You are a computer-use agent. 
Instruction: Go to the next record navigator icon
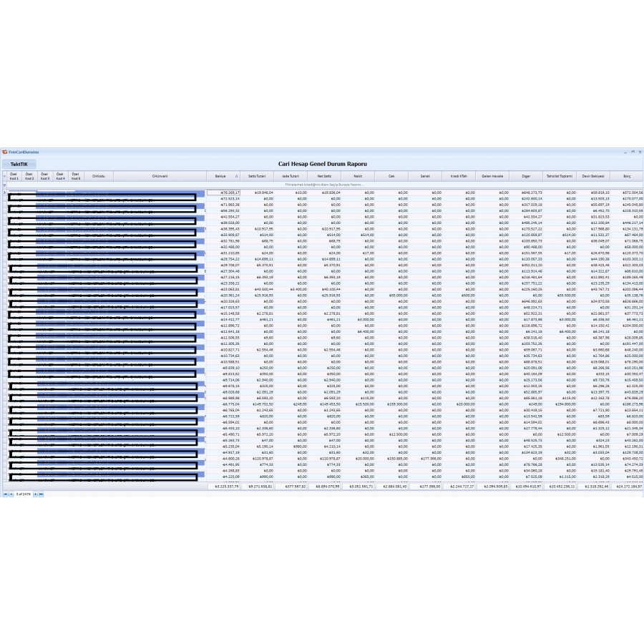35,494
